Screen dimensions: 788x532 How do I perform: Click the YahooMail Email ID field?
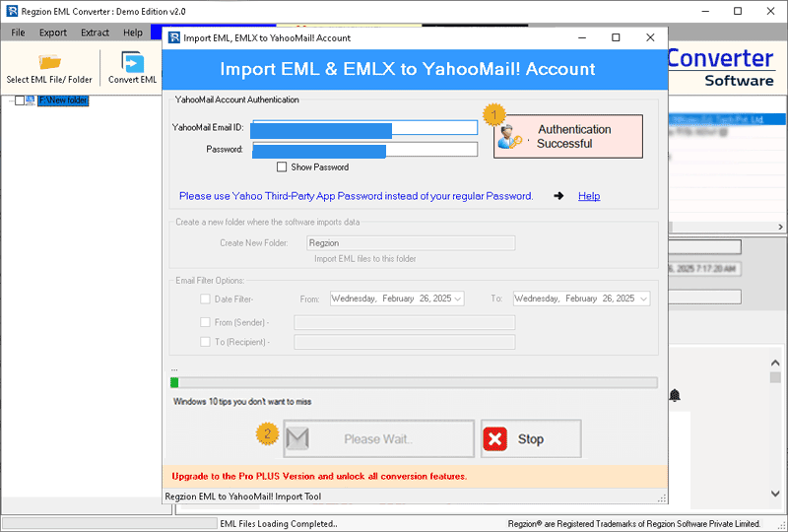click(364, 128)
